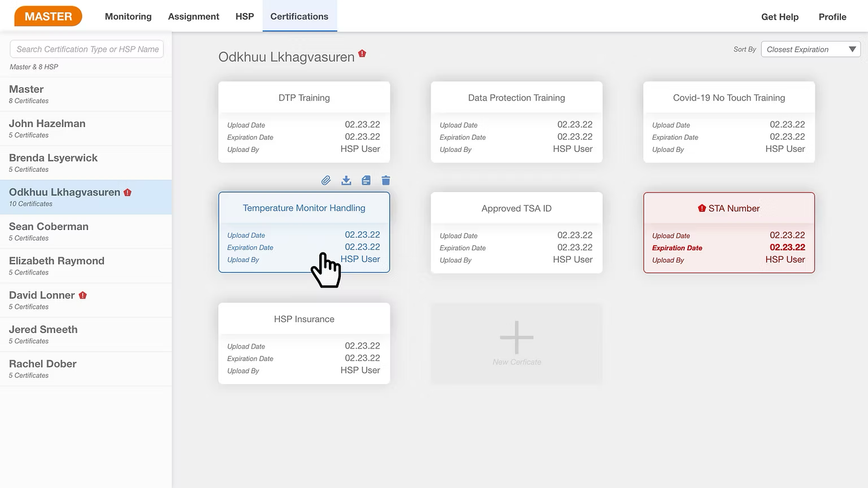Open the Approved TSA ID card

[x=517, y=233]
